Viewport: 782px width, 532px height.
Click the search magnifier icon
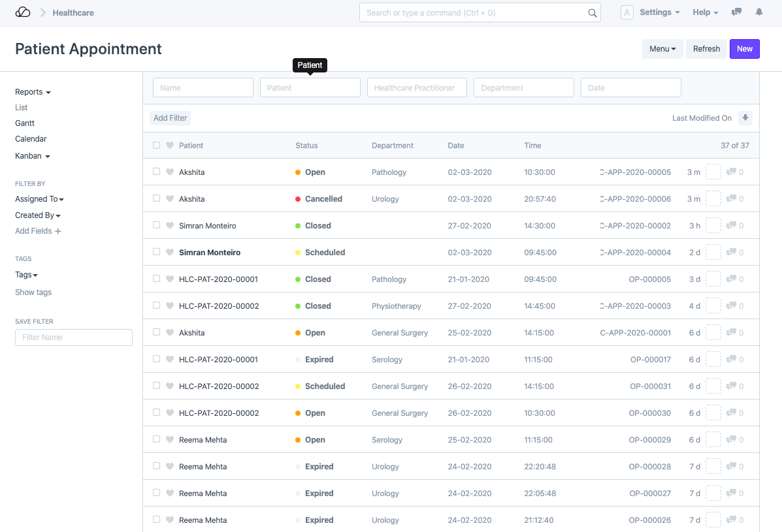592,13
